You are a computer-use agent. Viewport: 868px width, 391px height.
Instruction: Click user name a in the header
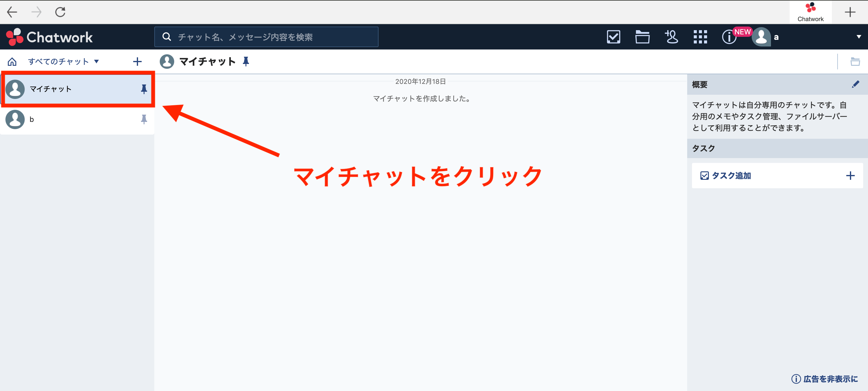776,37
